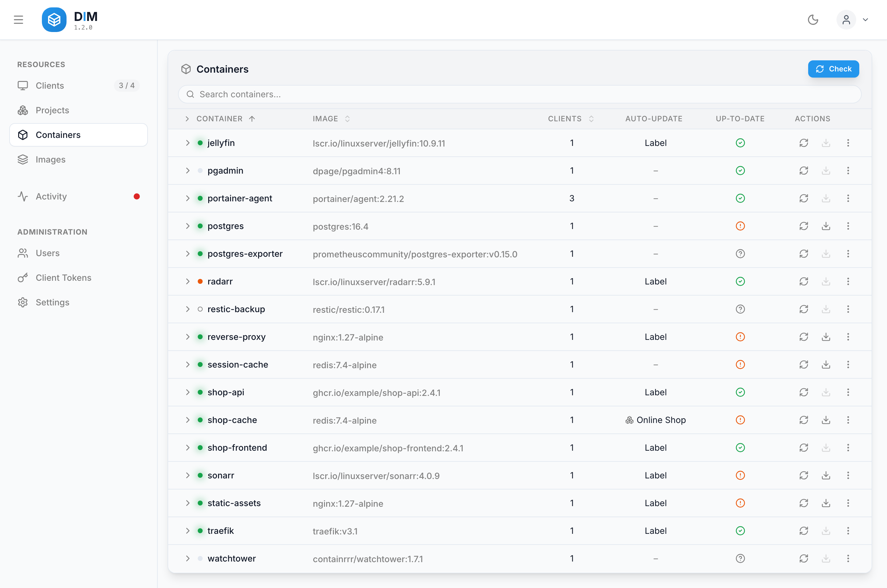Refresh check for traefik container
The width and height of the screenshot is (887, 588).
pos(804,531)
